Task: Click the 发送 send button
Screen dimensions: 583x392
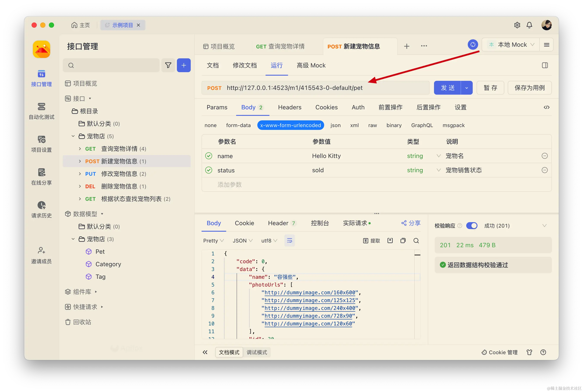Action: coord(447,88)
